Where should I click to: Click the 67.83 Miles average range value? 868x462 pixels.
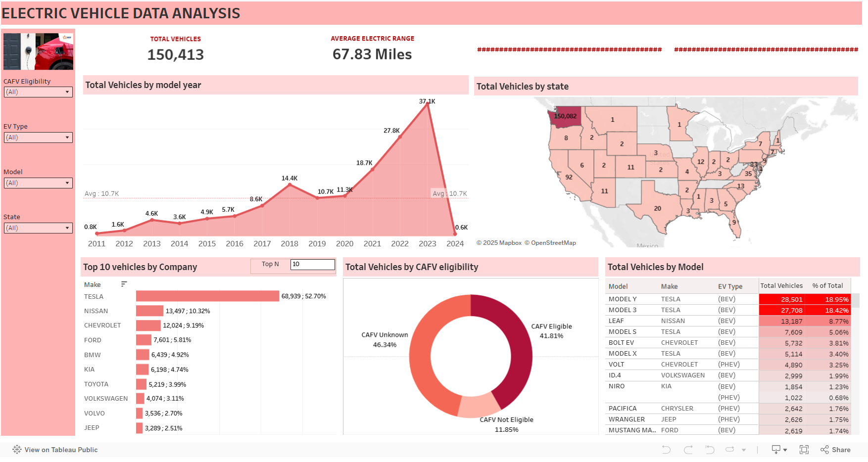372,54
